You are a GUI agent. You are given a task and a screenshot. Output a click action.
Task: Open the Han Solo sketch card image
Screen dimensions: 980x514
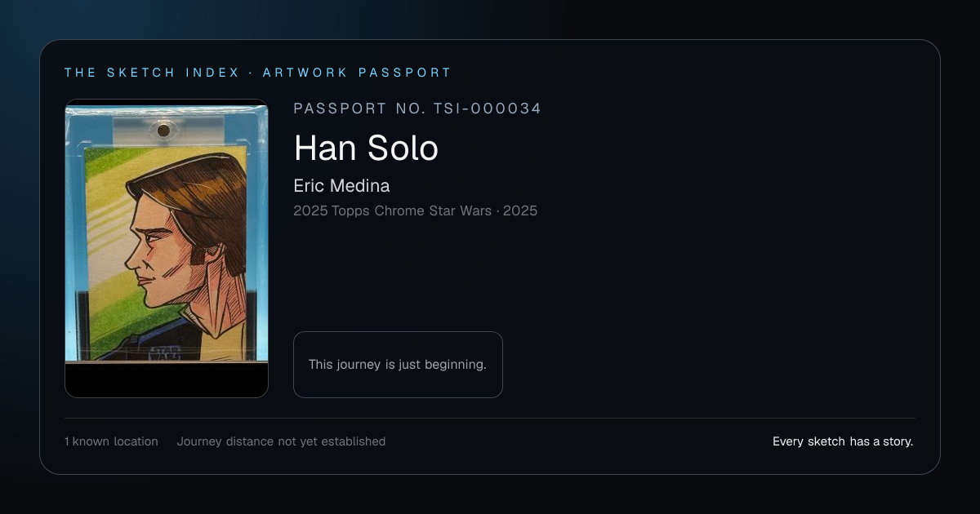click(x=167, y=248)
